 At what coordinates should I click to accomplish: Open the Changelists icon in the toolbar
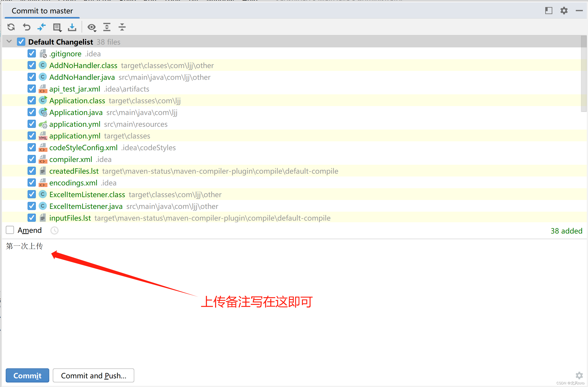(57, 27)
